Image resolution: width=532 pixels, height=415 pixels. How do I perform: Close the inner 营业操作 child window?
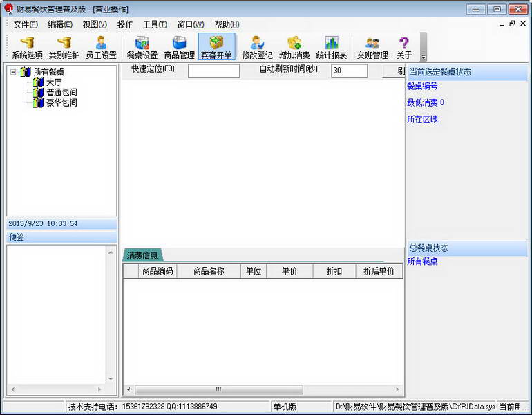tap(523, 24)
